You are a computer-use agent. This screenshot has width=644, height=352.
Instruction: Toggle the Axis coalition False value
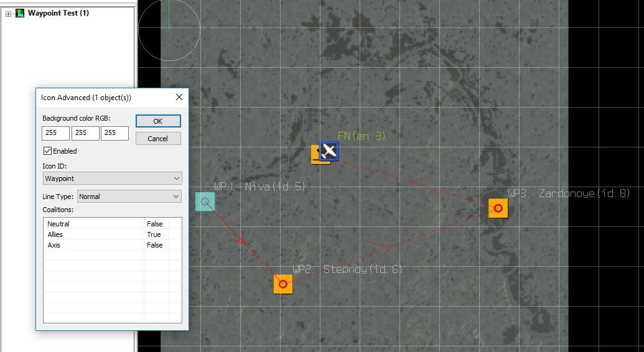click(154, 245)
